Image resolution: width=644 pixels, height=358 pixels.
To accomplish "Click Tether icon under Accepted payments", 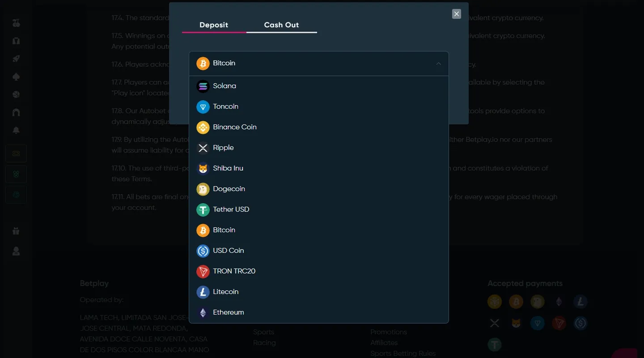I will click(x=495, y=345).
